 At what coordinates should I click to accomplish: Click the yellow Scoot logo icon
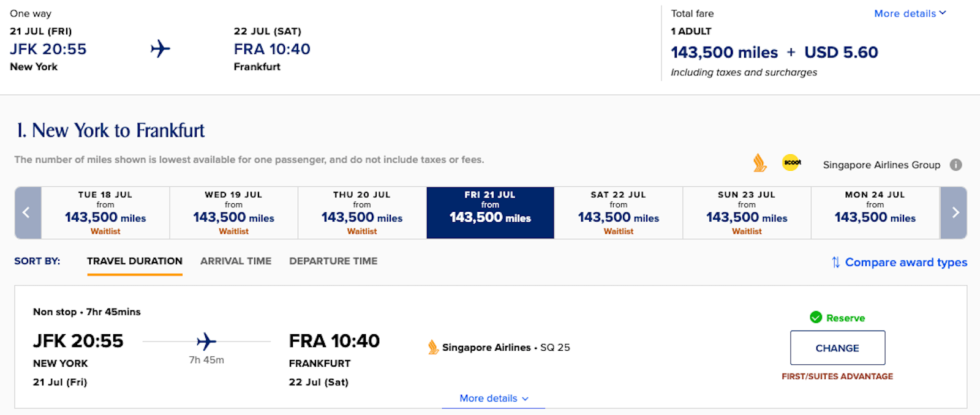(x=792, y=162)
